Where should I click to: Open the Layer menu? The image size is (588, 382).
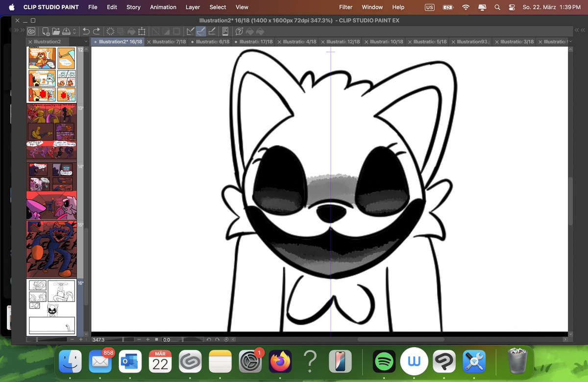click(193, 7)
